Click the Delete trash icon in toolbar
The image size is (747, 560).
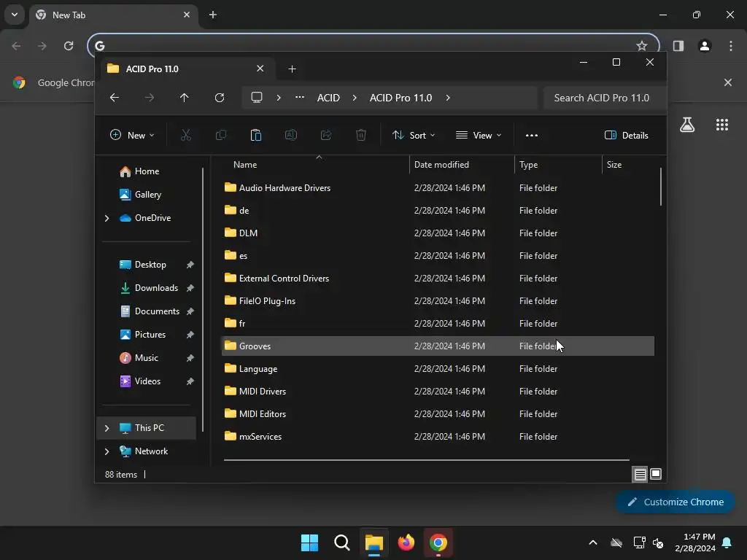tap(361, 135)
